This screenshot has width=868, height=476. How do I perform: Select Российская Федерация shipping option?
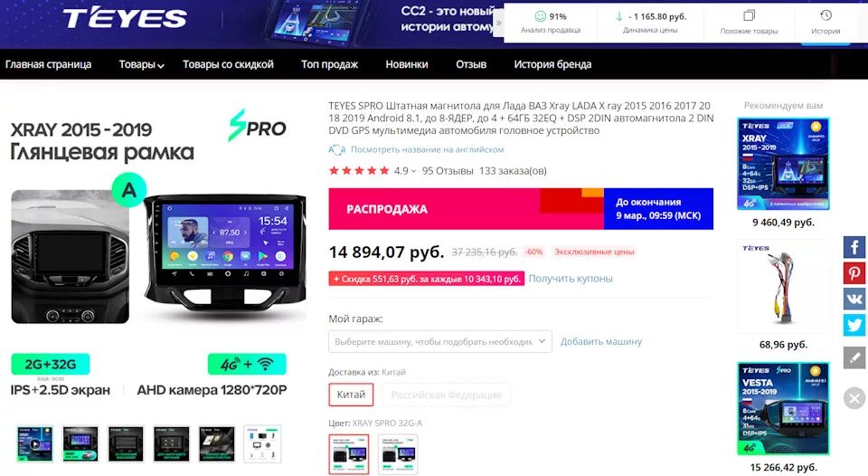[x=446, y=395]
